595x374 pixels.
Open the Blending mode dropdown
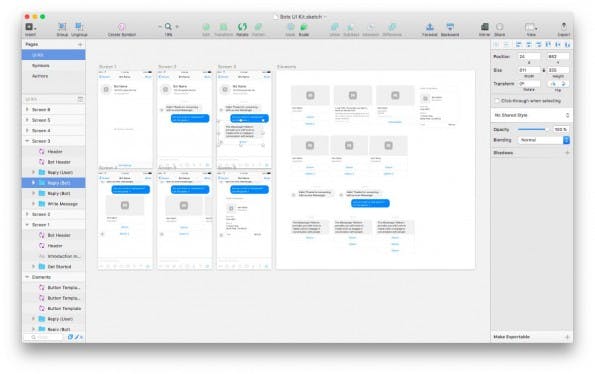coord(544,140)
